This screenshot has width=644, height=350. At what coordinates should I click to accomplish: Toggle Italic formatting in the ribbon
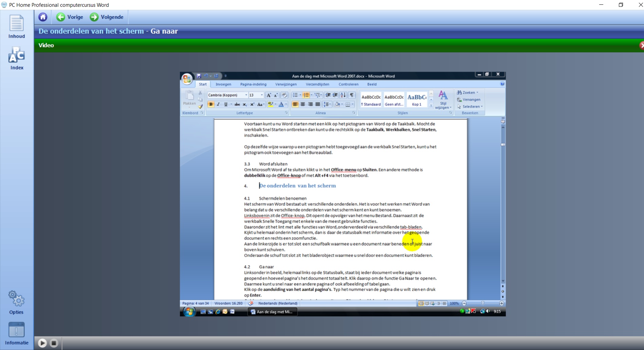pyautogui.click(x=218, y=104)
